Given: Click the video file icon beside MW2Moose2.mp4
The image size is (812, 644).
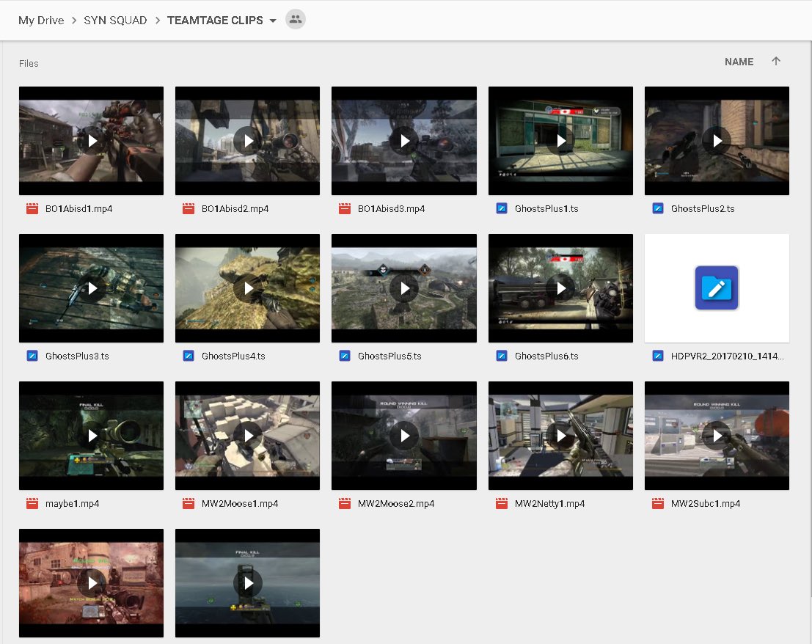Looking at the screenshot, I should 345,503.
